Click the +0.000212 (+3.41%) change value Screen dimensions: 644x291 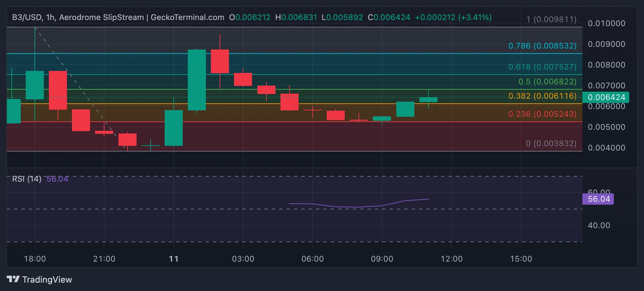(453, 17)
